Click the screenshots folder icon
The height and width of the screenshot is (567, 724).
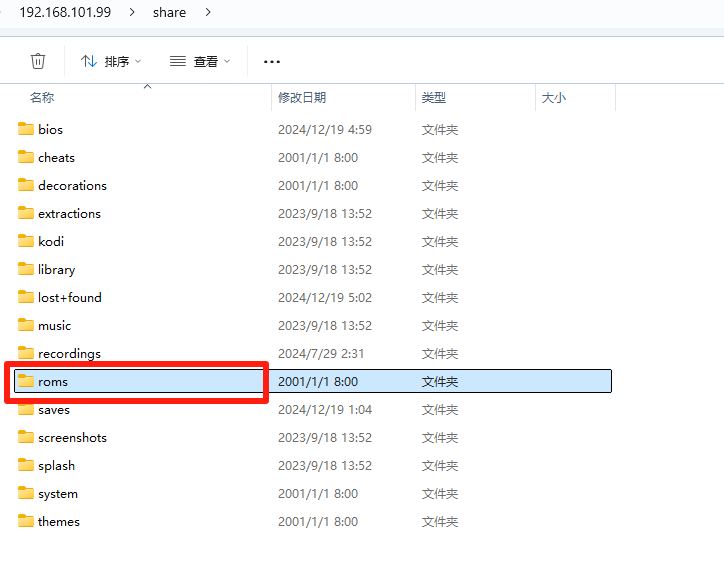point(26,437)
